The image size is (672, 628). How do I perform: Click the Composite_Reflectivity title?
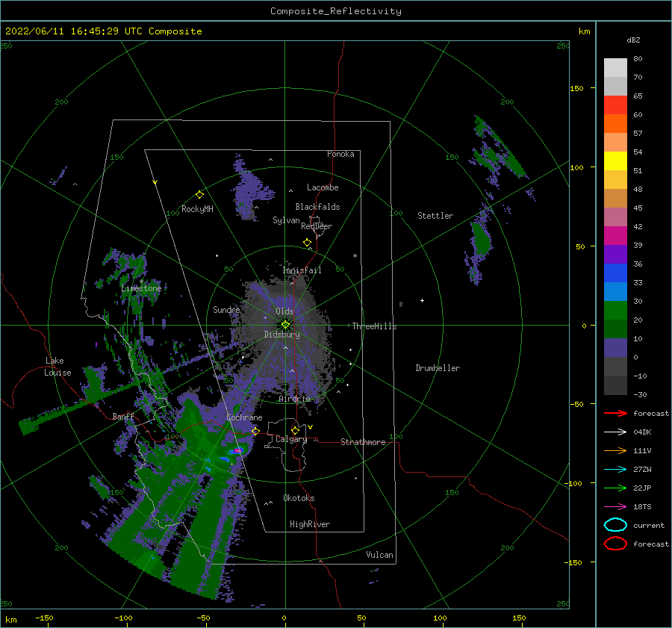[336, 11]
